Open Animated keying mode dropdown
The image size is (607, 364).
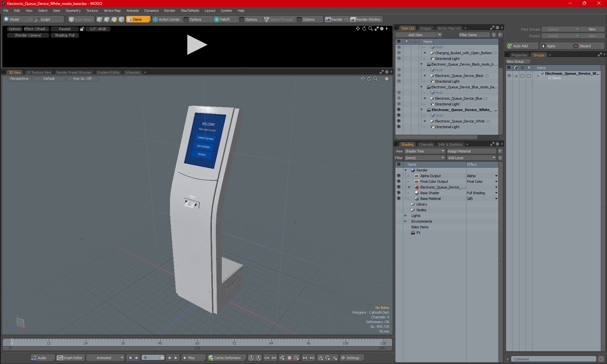click(x=106, y=358)
